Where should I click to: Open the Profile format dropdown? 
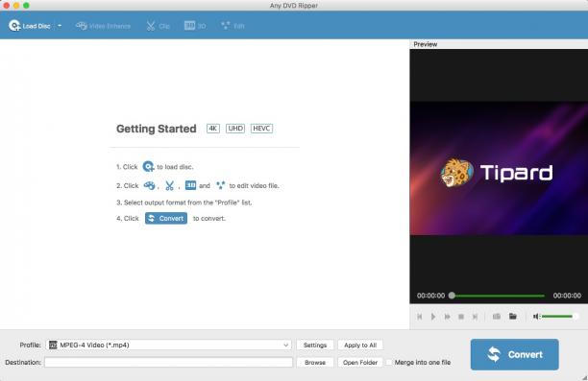pyautogui.click(x=168, y=345)
